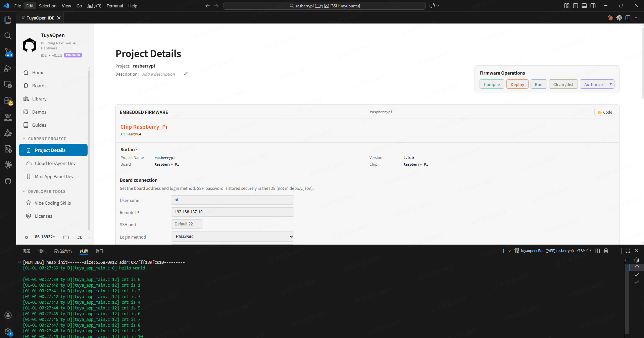Image resolution: width=644 pixels, height=338 pixels.
Task: Open the sidebar settings sliders icon
Action: (80, 238)
